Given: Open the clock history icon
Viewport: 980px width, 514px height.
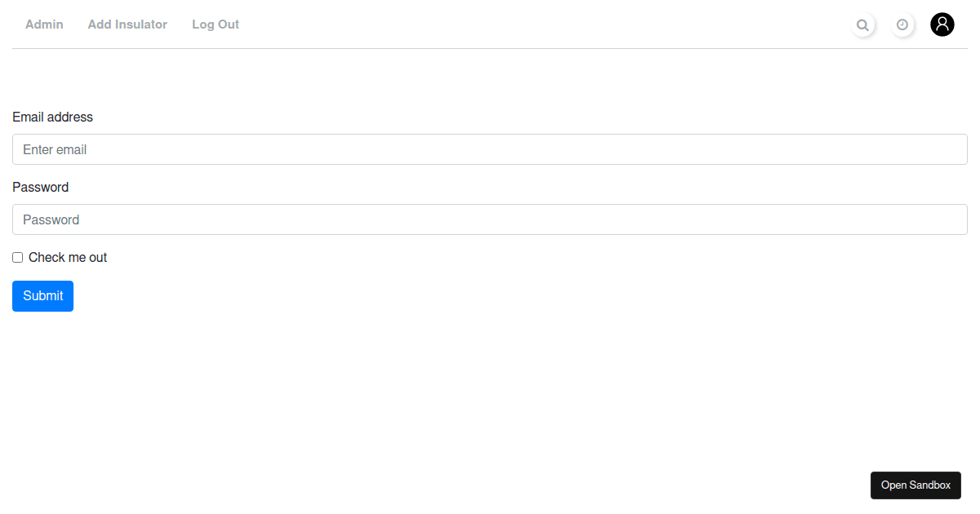Looking at the screenshot, I should click(x=902, y=25).
